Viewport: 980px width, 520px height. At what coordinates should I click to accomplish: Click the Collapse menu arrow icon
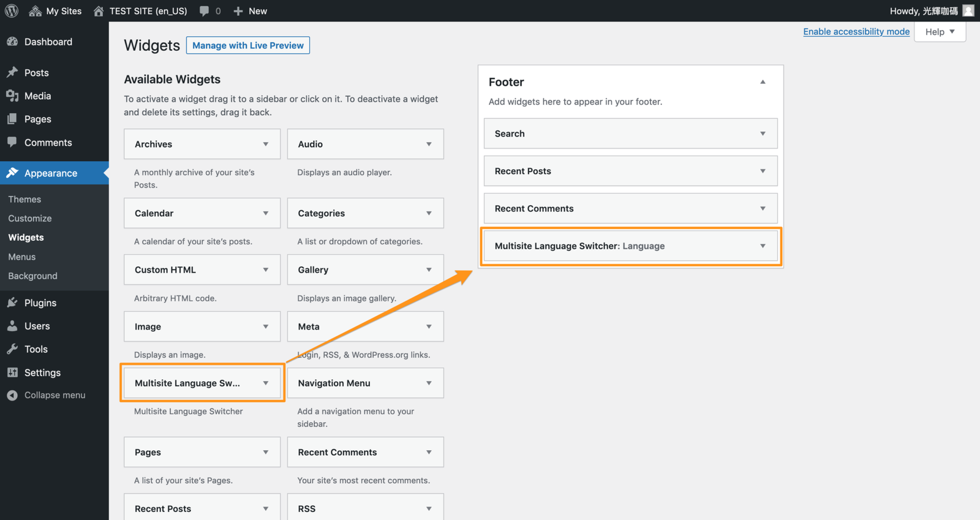12,395
